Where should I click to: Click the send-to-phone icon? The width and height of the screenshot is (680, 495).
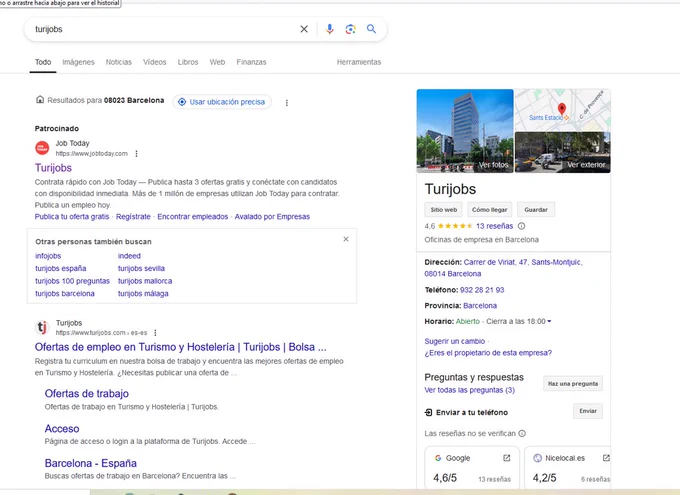(x=428, y=412)
